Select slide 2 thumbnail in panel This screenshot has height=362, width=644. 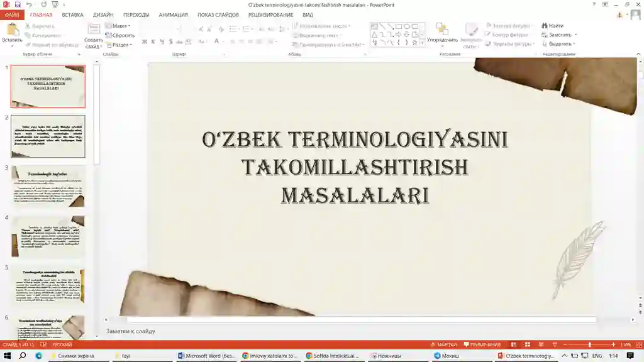point(48,136)
